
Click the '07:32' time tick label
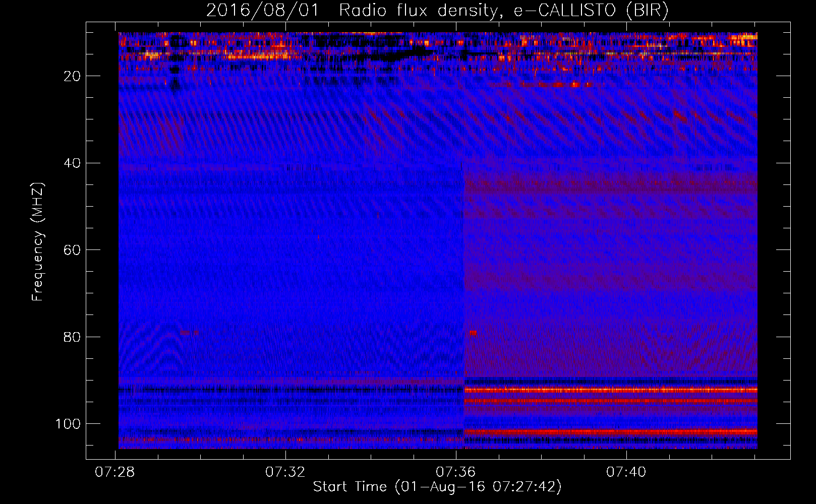pyautogui.click(x=285, y=472)
